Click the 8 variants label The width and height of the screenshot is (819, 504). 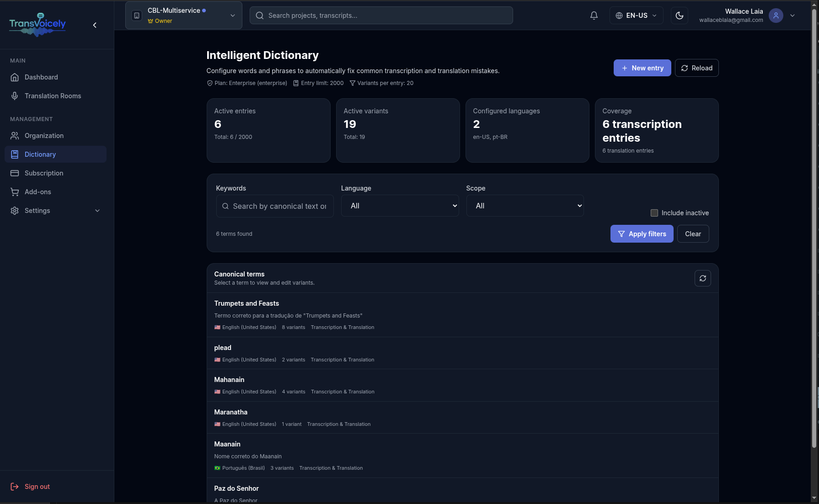(294, 327)
